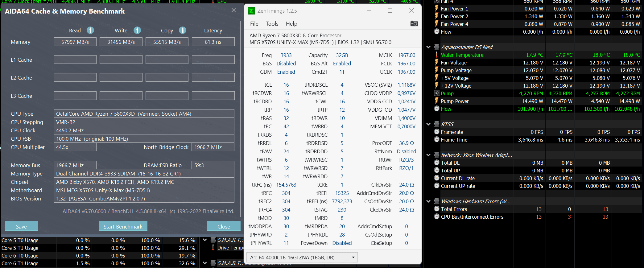Click the Total DL sensor icon
This screenshot has height=268, width=644.
[436, 163]
